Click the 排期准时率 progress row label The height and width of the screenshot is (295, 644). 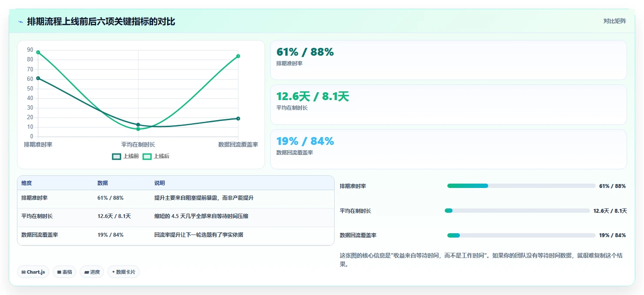[x=353, y=186]
